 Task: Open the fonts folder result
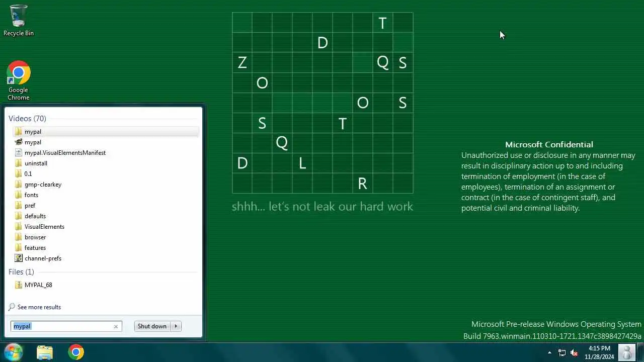click(x=106, y=195)
